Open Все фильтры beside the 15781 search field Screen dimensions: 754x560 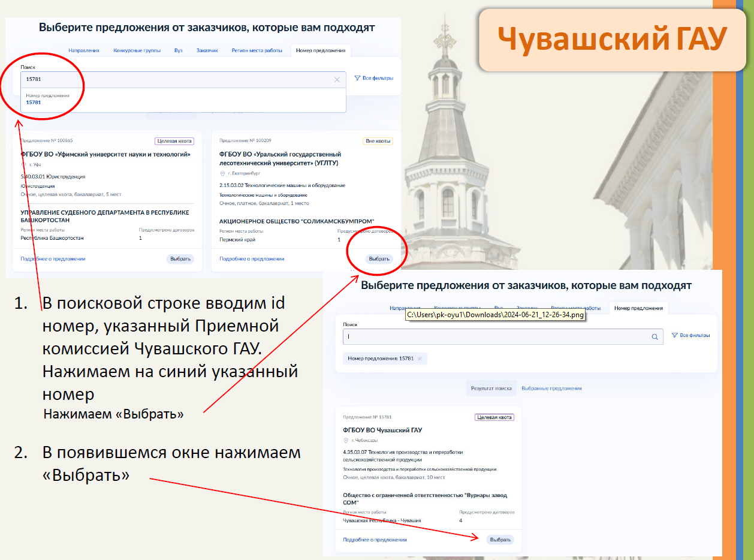373,78
